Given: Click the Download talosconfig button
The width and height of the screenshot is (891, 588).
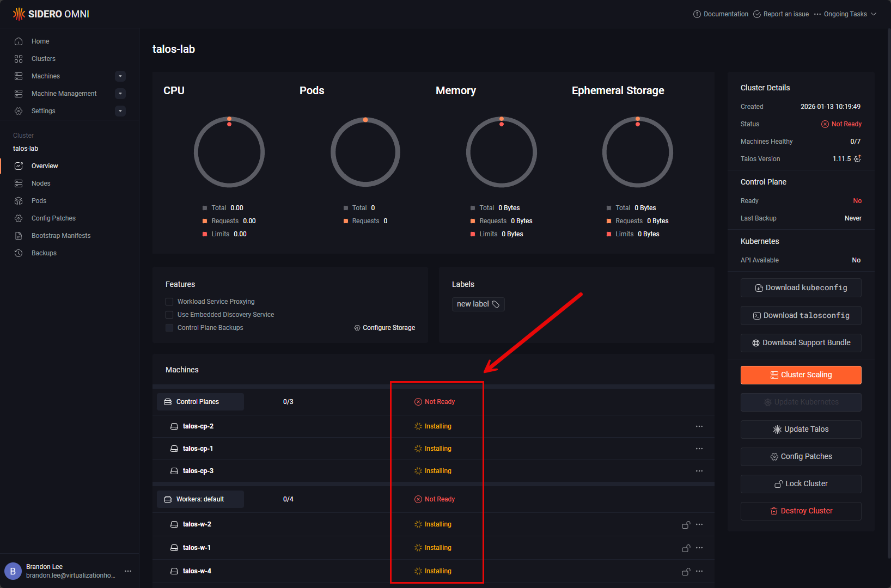Looking at the screenshot, I should (801, 316).
